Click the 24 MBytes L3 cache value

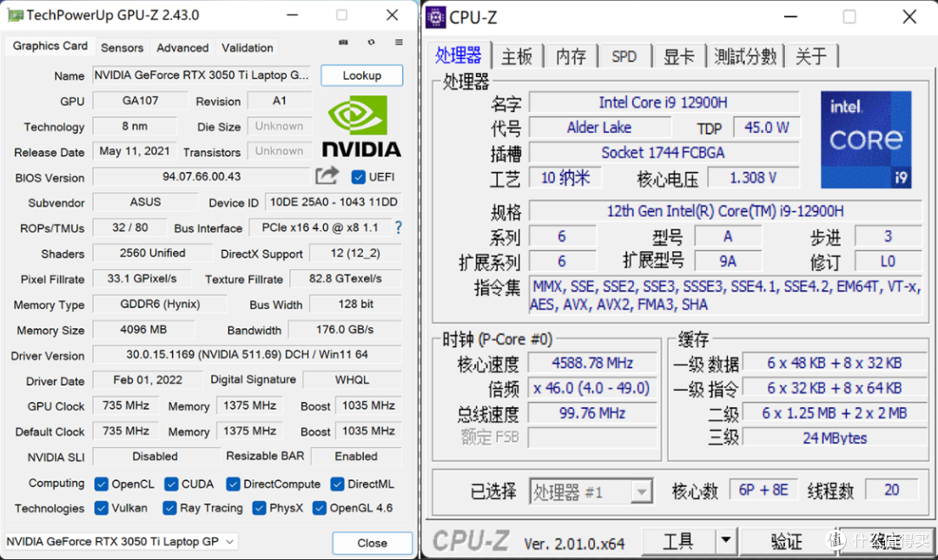click(x=834, y=438)
